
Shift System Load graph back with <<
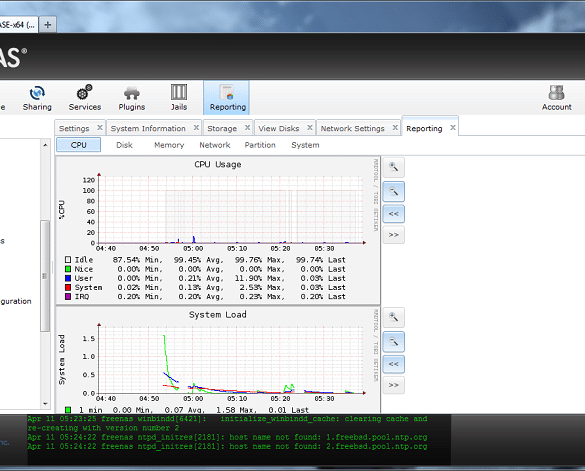coord(394,364)
